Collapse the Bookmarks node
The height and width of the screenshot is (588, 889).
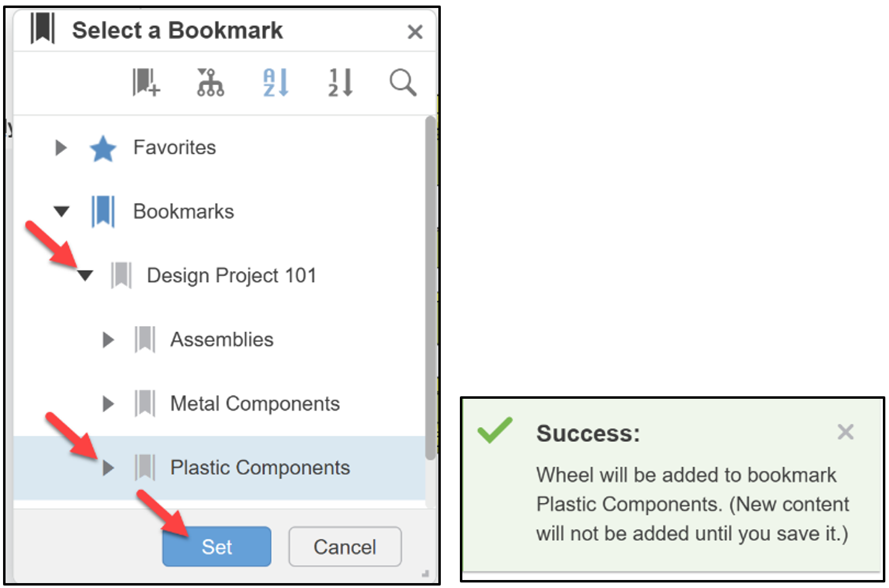(x=61, y=211)
